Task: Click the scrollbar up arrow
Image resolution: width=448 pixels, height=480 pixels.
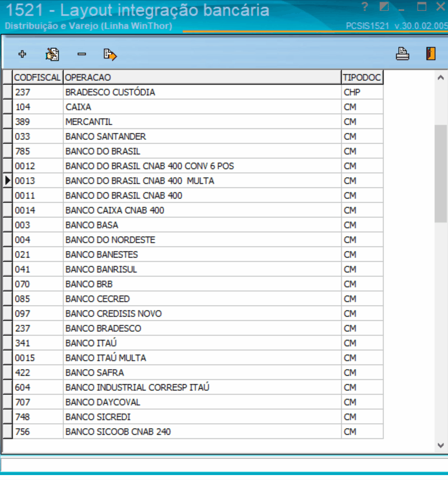Action: pyautogui.click(x=441, y=78)
